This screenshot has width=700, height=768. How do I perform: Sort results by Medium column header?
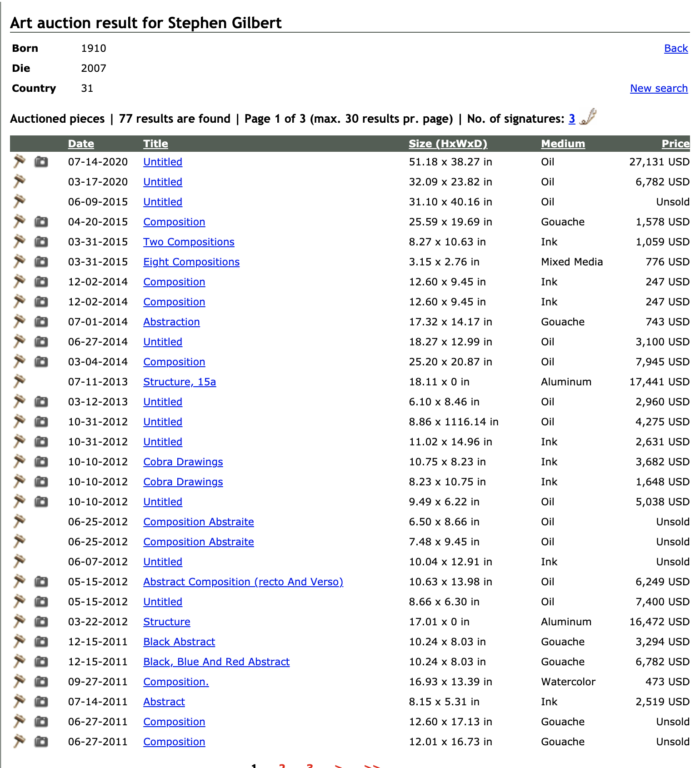click(563, 144)
